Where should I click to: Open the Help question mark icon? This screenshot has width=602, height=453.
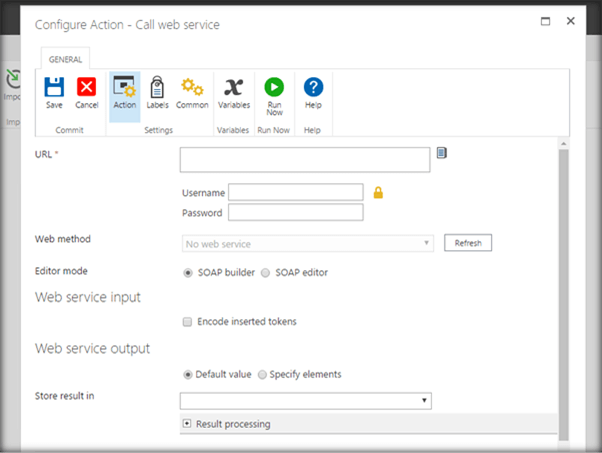pos(313,87)
